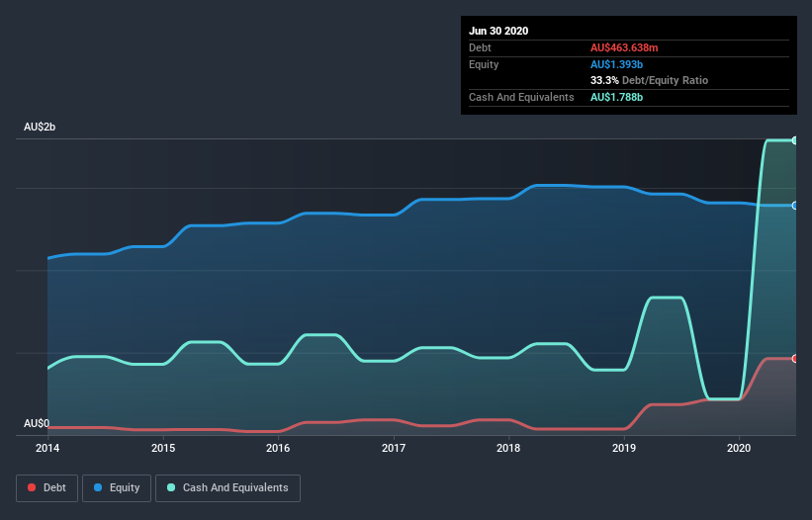Click the red Debt end-point marker
The image size is (812, 520).
[x=795, y=359]
